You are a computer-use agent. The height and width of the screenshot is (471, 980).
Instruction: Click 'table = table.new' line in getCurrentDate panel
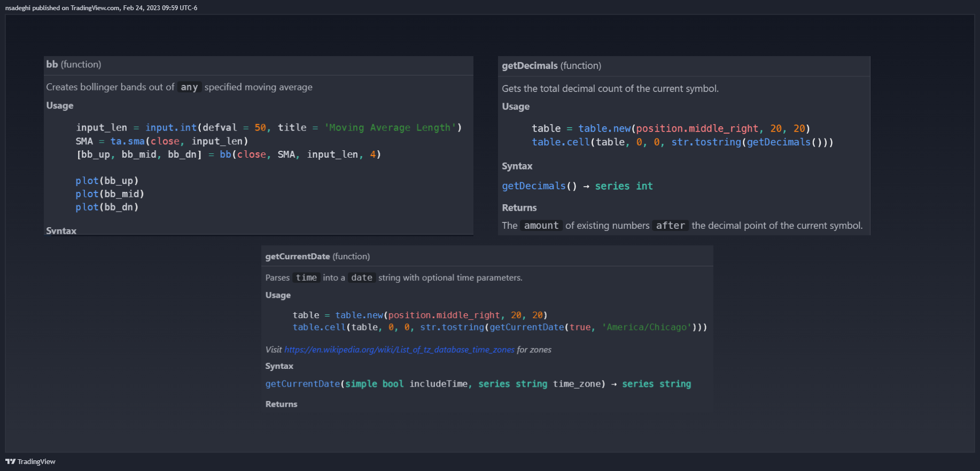coord(420,315)
